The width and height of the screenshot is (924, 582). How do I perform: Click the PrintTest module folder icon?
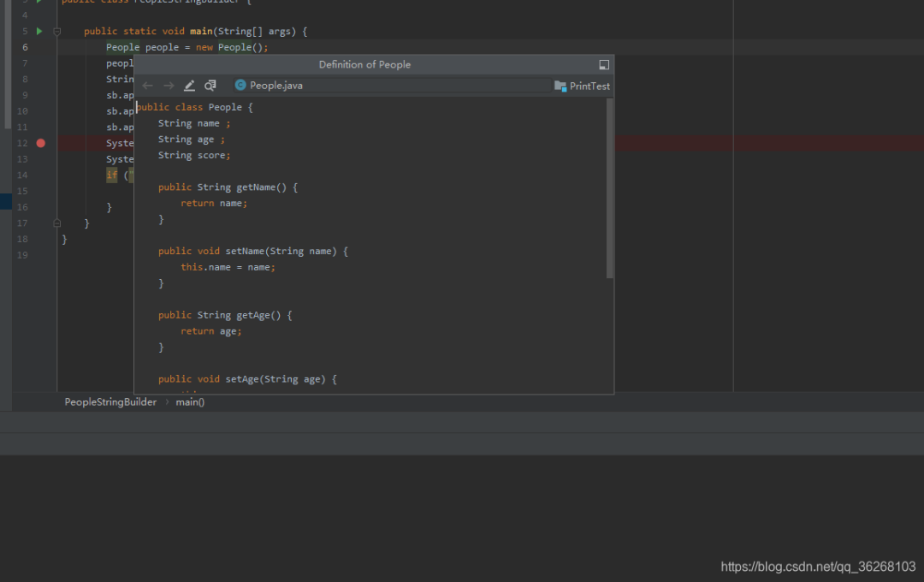click(560, 86)
